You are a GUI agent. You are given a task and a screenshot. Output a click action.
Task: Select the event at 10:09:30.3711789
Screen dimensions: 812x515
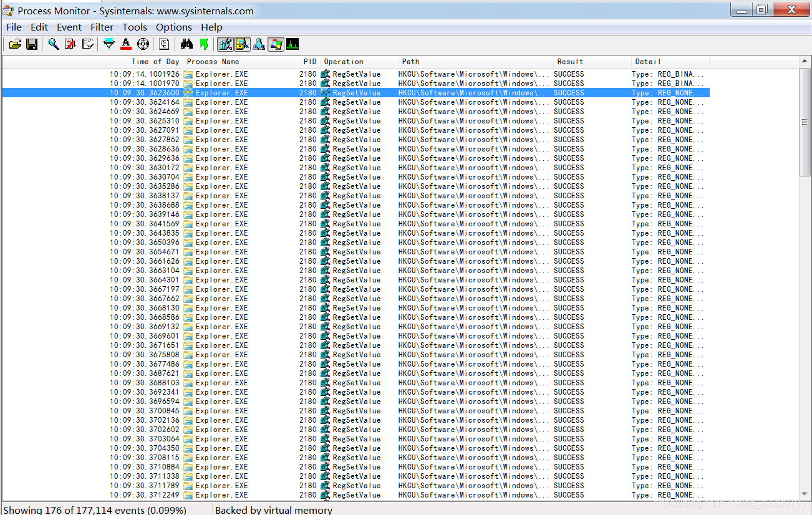[355, 486]
